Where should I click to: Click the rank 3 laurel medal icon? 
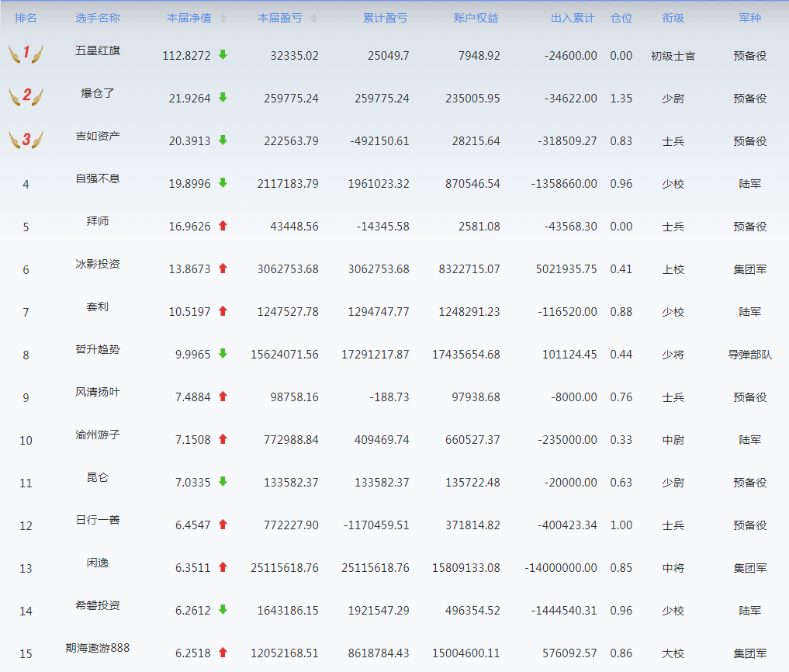coord(26,139)
